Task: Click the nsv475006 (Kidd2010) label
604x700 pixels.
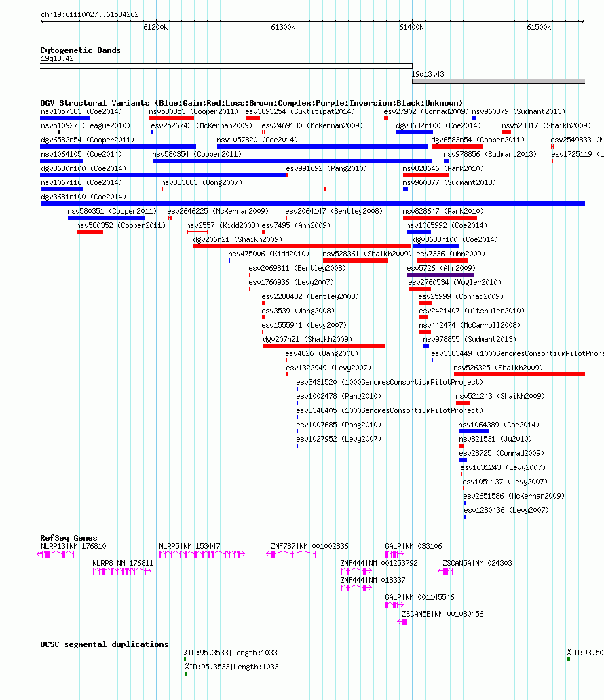Action: click(x=269, y=254)
